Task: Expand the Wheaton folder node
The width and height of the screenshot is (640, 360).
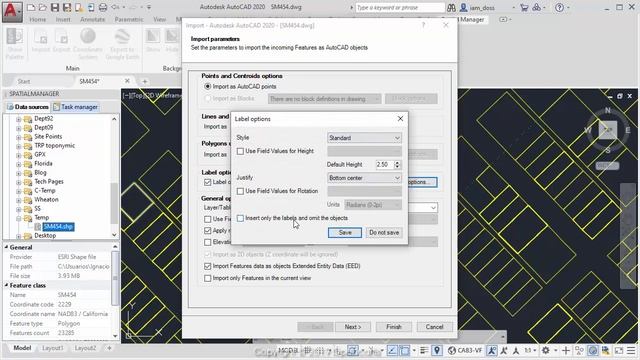Action: pyautogui.click(x=18, y=200)
